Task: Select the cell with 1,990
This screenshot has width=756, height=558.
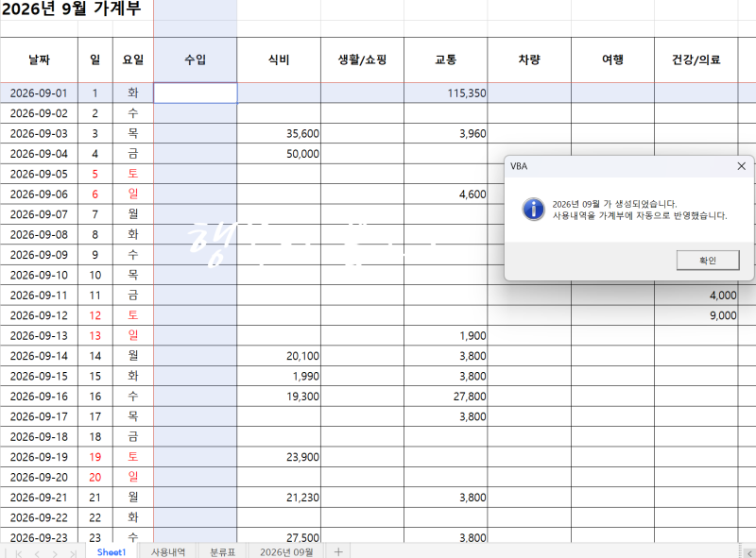Action: [279, 377]
